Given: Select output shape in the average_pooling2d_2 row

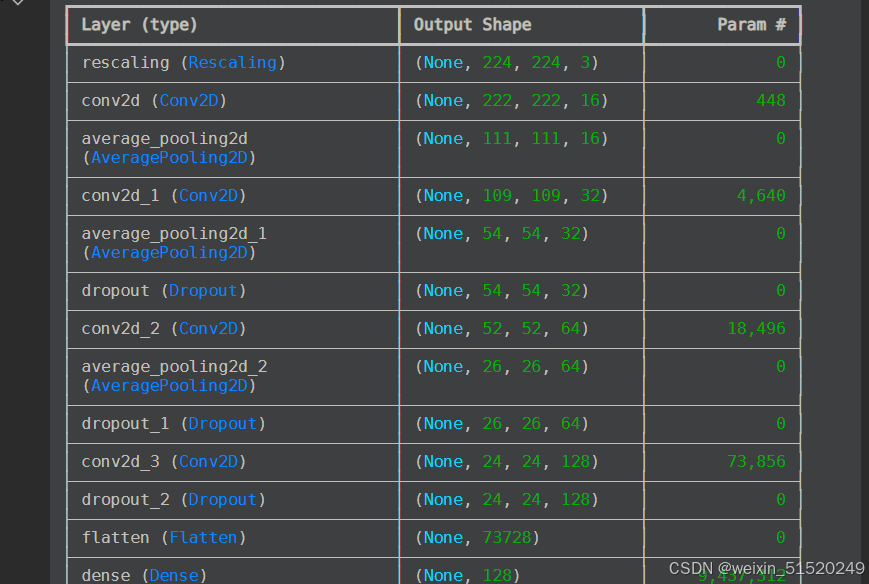Looking at the screenshot, I should 502,367.
